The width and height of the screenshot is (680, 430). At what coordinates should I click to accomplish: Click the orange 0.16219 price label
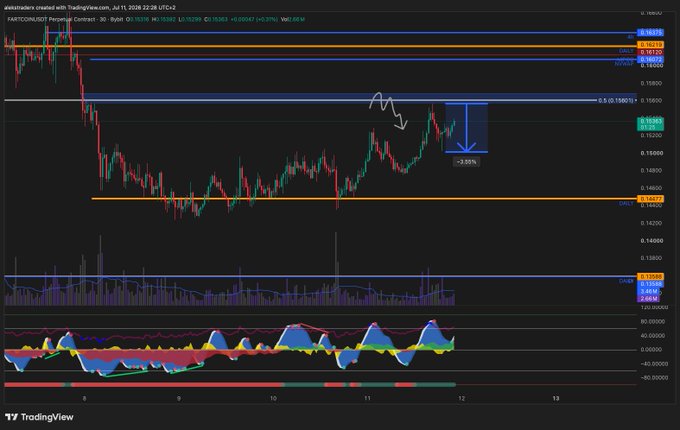coord(650,45)
